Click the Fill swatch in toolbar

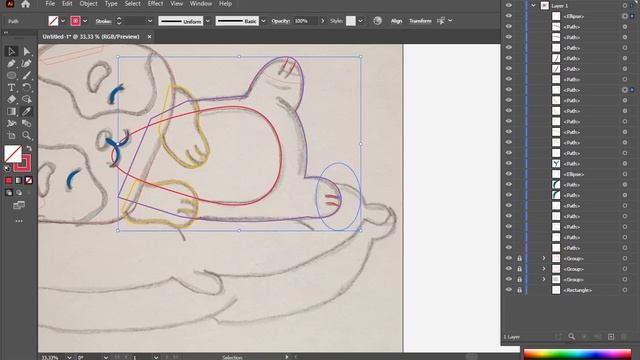pos(12,154)
